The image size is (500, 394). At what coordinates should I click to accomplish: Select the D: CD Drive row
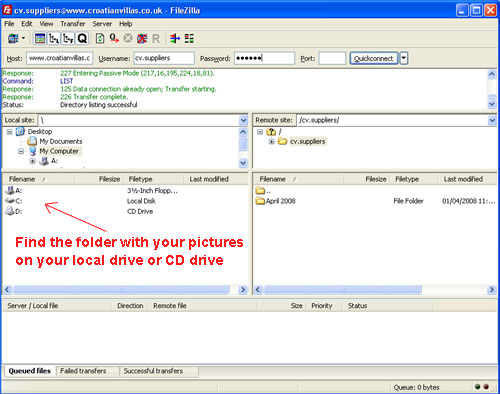[x=125, y=211]
